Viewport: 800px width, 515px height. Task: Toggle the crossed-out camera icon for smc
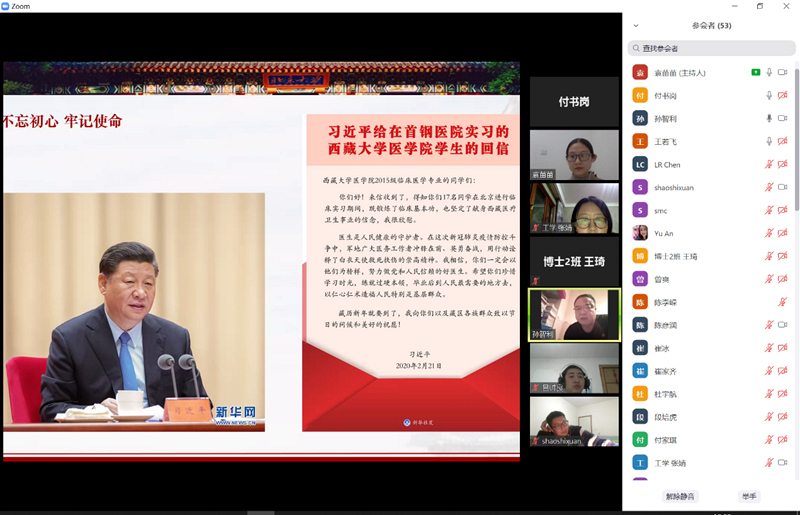coord(783,210)
